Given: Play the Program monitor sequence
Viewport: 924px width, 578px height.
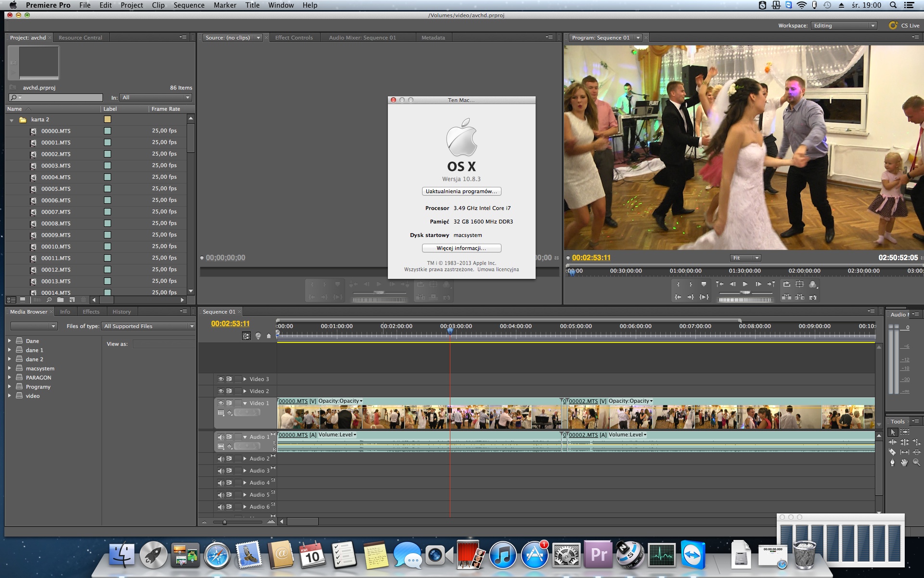Looking at the screenshot, I should pos(745,284).
